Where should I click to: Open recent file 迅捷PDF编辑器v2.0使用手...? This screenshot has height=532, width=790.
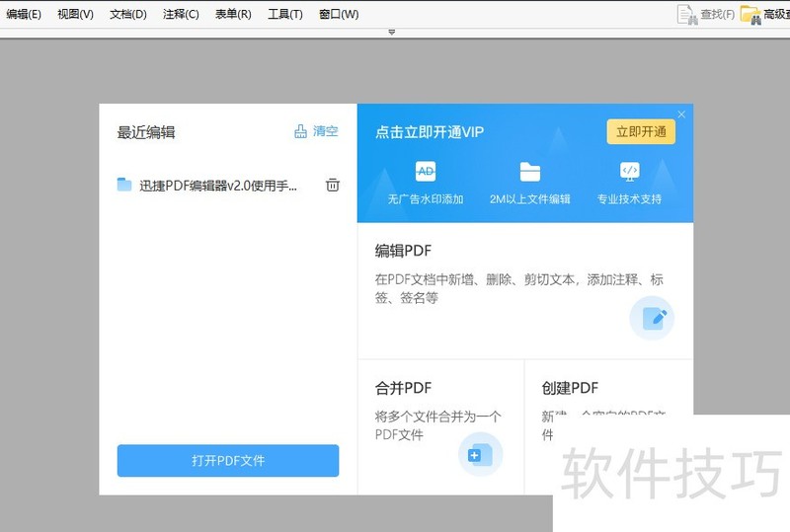(218, 186)
